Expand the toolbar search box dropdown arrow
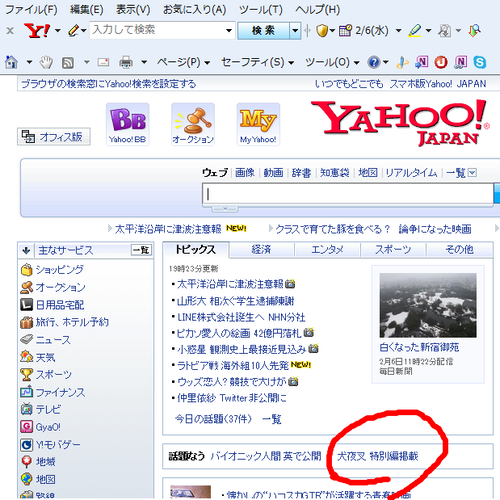The width and height of the screenshot is (500, 500). click(229, 31)
